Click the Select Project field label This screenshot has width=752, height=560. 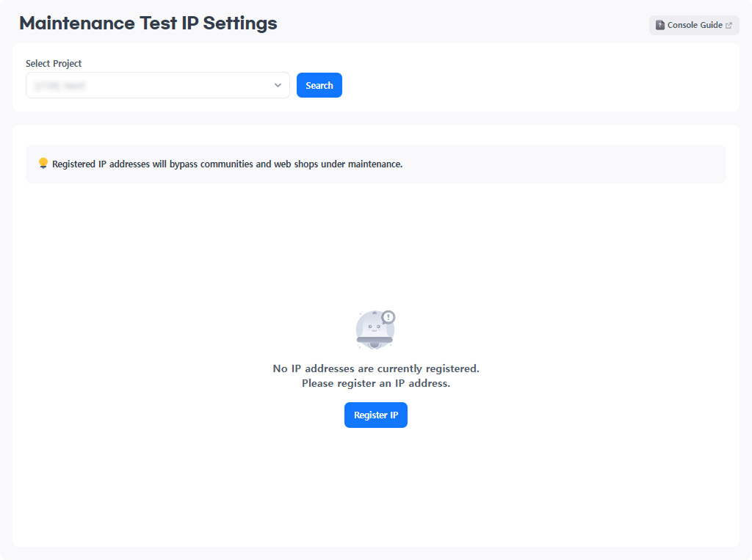point(54,64)
